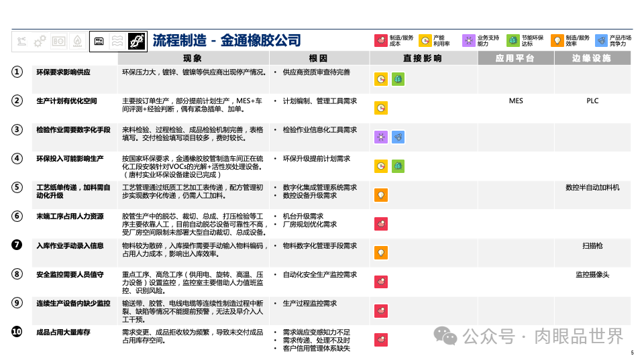Image resolution: width=644 pixels, height=362 pixels.
Task: Click yellow clock icon in 生产计划有优化空间 row
Action: tap(381, 108)
